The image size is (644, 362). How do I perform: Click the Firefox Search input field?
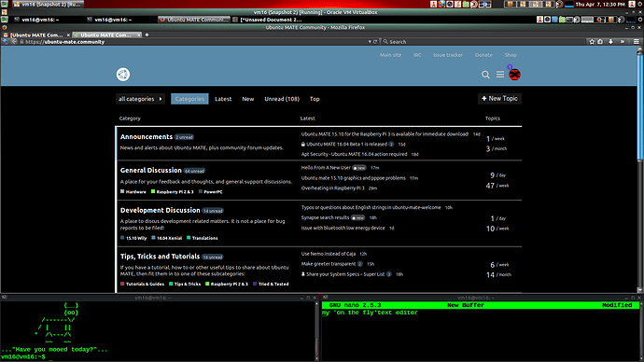(483, 41)
